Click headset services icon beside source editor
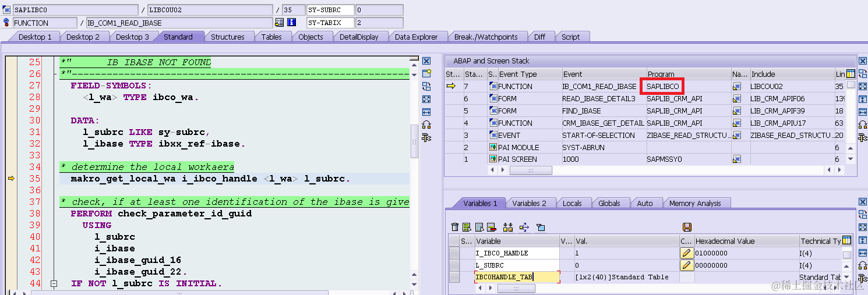This screenshot has width=868, height=295. (426, 125)
